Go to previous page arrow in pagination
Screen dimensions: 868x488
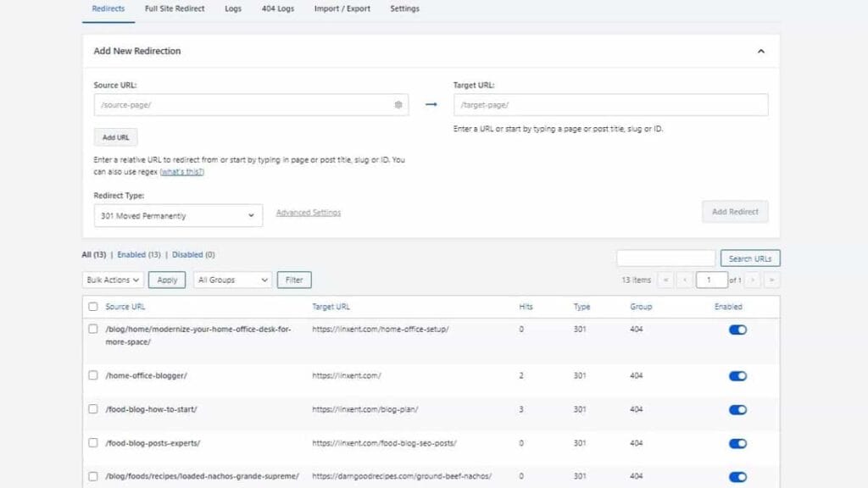click(x=684, y=280)
